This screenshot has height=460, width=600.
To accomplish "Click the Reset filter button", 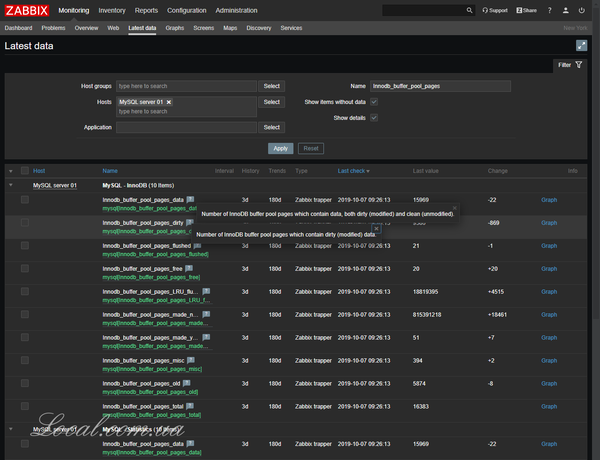I will [311, 148].
